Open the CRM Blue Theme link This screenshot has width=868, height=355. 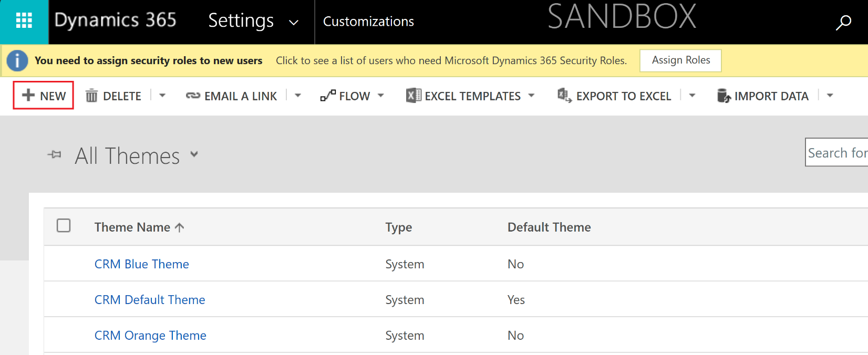pyautogui.click(x=142, y=264)
